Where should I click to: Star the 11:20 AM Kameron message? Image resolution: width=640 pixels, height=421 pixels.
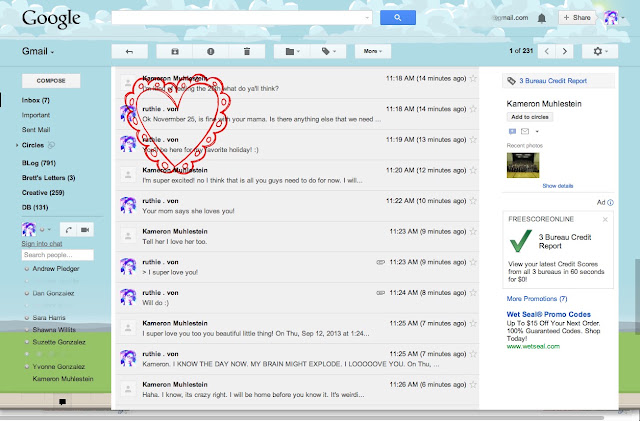(473, 170)
